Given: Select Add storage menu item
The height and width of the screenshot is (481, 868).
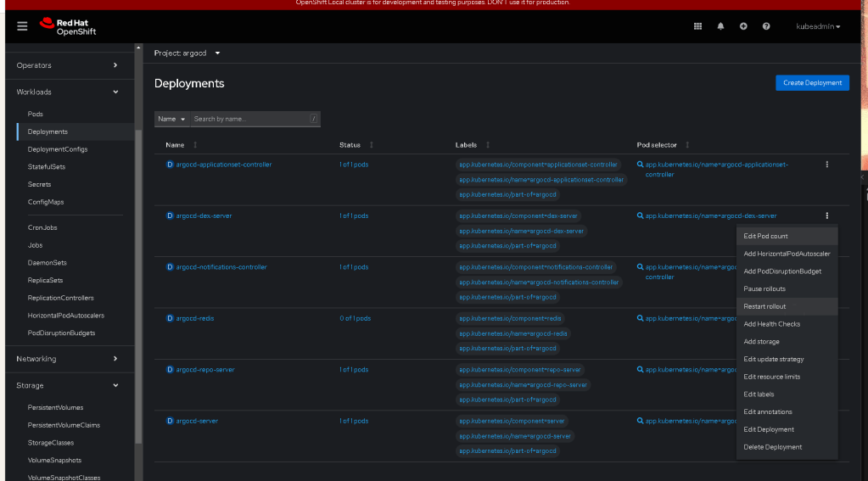Looking at the screenshot, I should (x=787, y=342).
